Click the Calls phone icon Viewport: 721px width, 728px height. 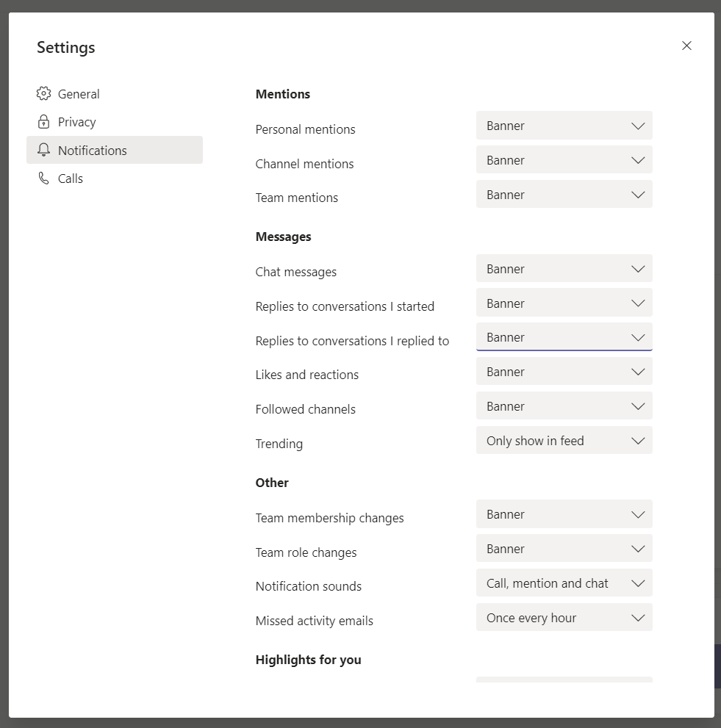(43, 179)
